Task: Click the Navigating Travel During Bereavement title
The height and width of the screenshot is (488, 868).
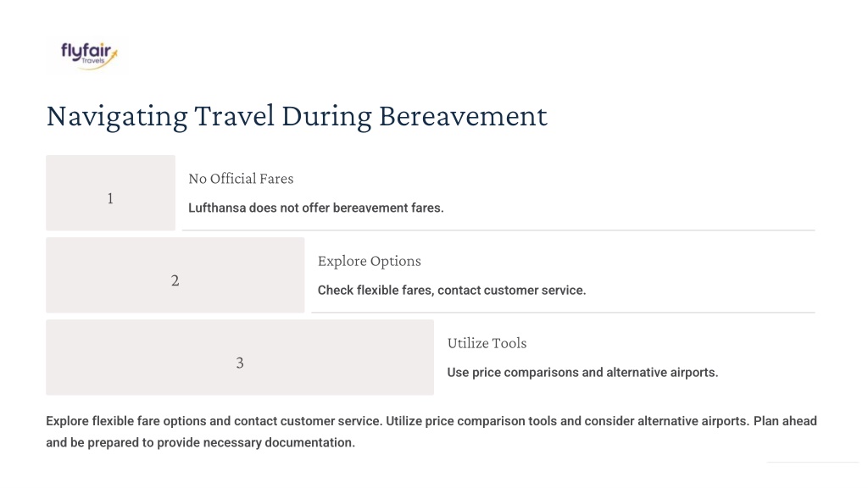Action: point(297,117)
